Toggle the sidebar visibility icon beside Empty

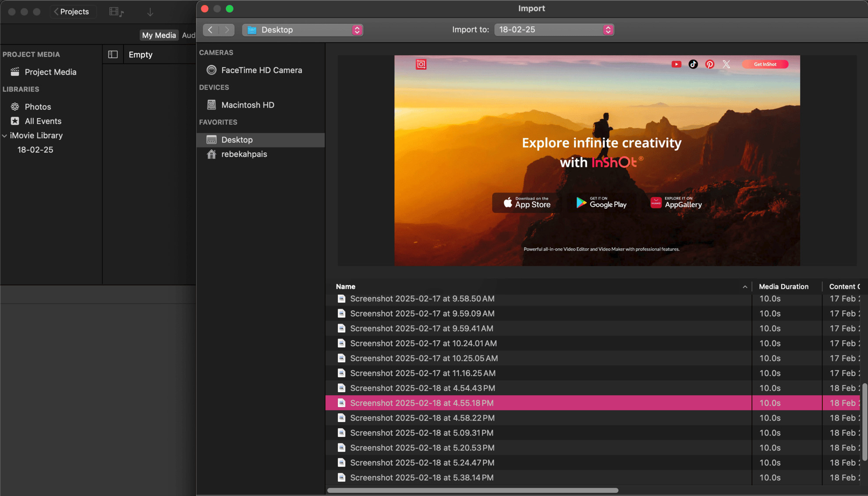pyautogui.click(x=113, y=54)
